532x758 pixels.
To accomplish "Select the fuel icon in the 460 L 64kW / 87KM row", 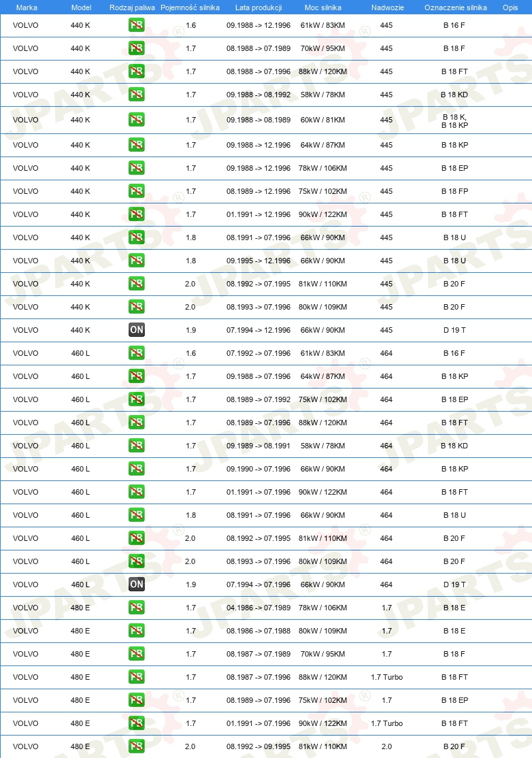I will click(x=137, y=376).
